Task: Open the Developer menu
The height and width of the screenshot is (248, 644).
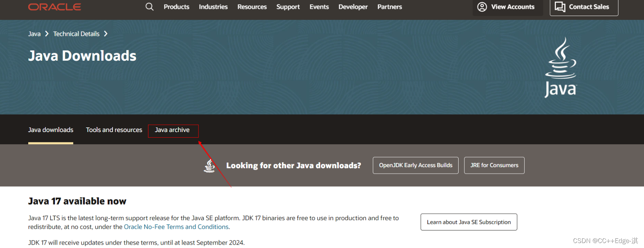Action: [353, 7]
